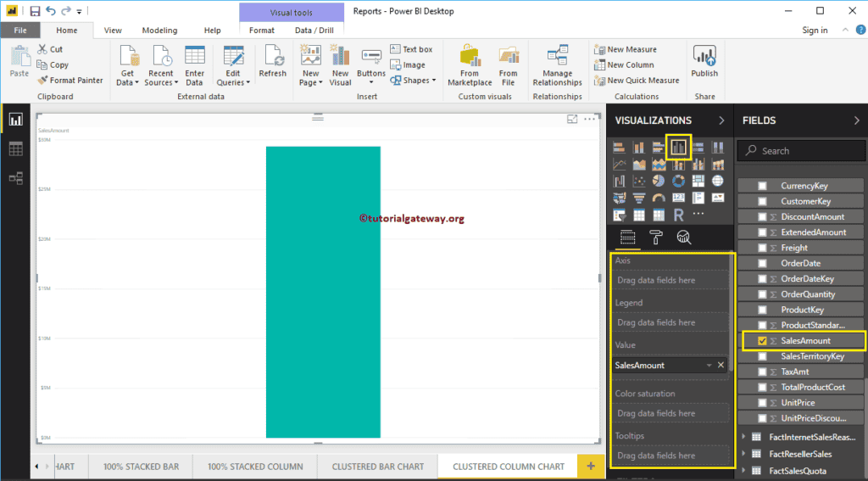This screenshot has height=481, width=868.
Task: Tick the Freight checkbox
Action: tap(762, 248)
